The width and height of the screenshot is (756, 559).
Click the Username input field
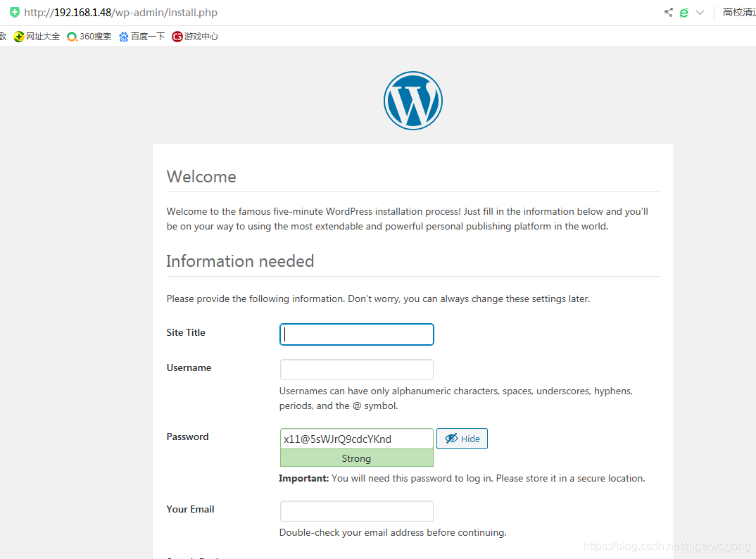(x=357, y=370)
